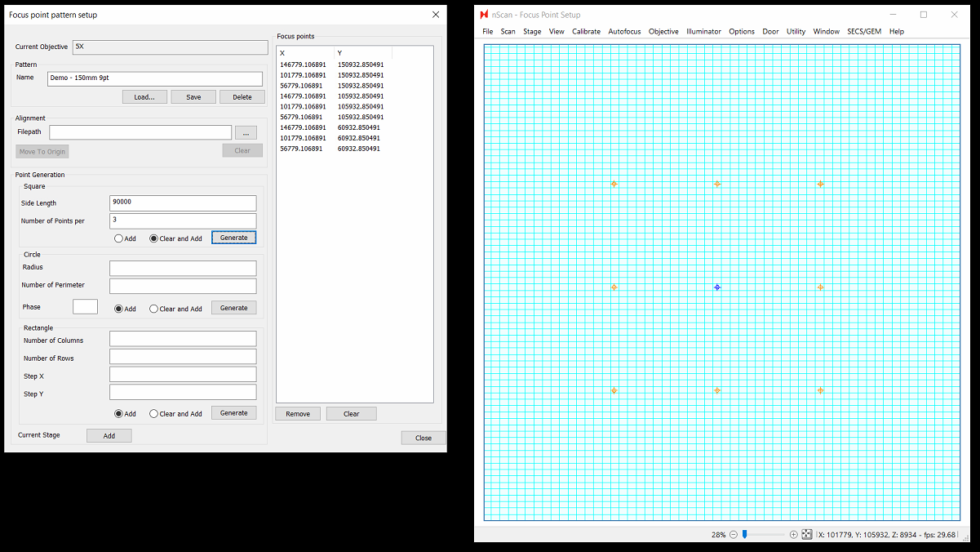Click the gray top-right focus point marker
Image resolution: width=980 pixels, height=552 pixels.
[x=820, y=185]
